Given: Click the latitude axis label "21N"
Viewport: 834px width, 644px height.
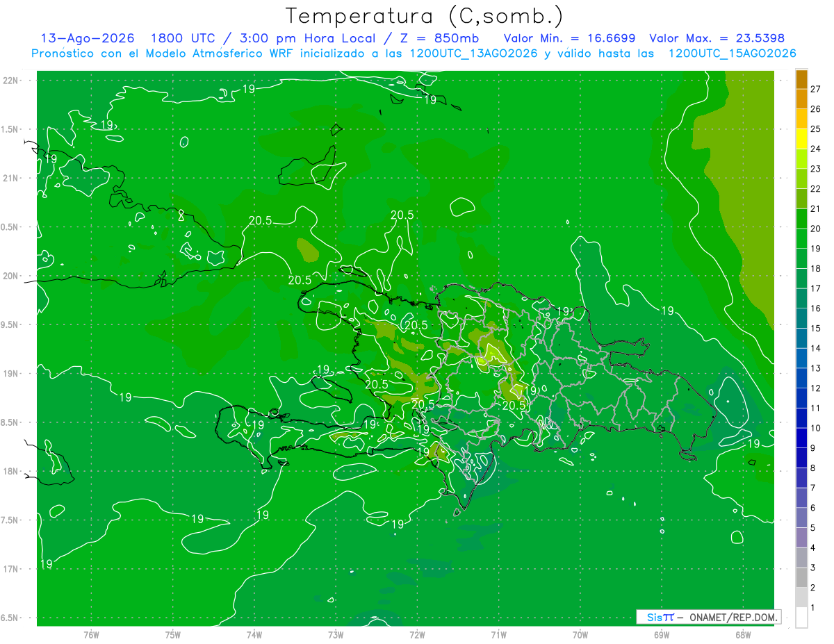Looking at the screenshot, I should 10,179.
